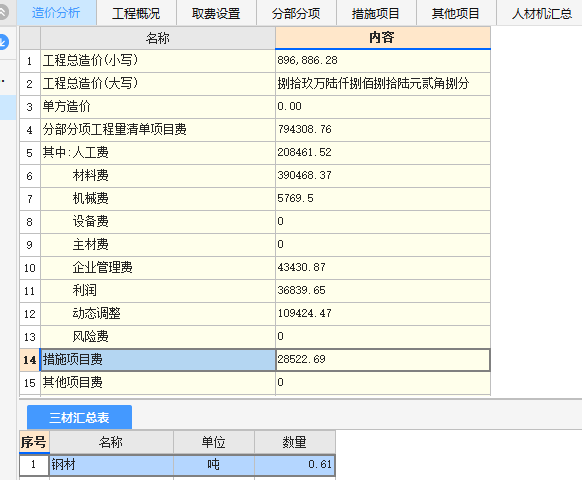Switch to the 工程概况 tab
The width and height of the screenshot is (582, 480).
[x=136, y=14]
